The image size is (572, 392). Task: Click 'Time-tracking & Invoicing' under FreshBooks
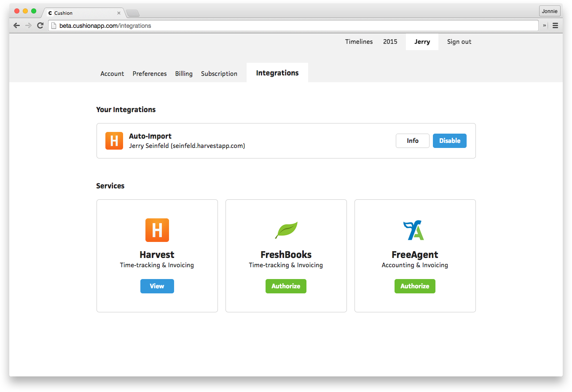click(x=286, y=265)
